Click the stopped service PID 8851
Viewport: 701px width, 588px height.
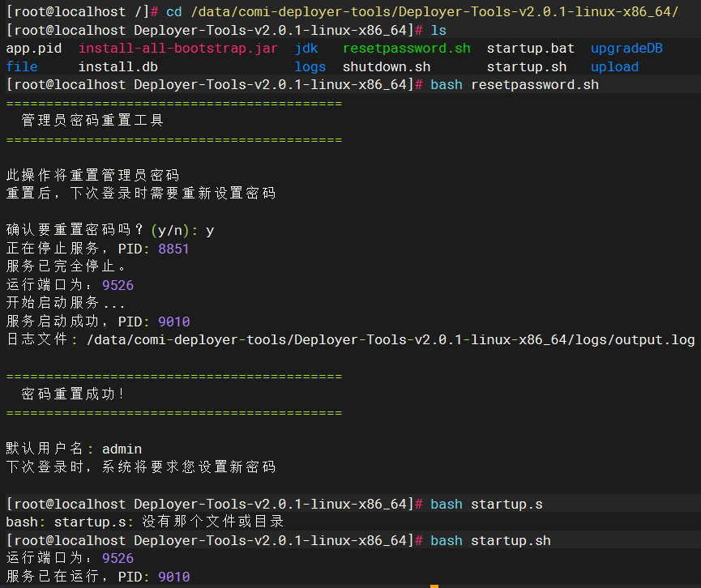pyautogui.click(x=173, y=249)
